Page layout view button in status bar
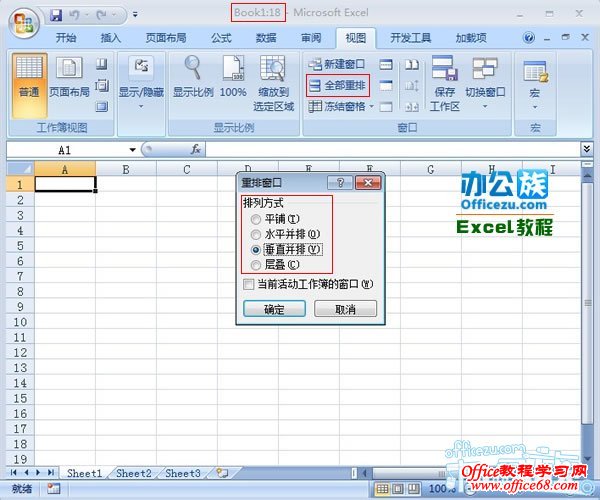 tap(398, 489)
